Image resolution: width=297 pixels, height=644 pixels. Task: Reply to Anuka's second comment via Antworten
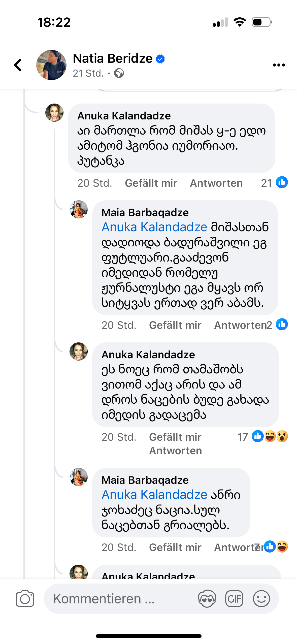(x=176, y=451)
